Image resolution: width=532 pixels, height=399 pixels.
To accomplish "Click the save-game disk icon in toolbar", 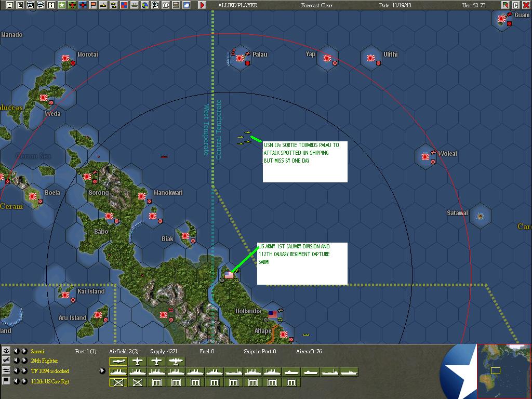I will coord(10,5).
